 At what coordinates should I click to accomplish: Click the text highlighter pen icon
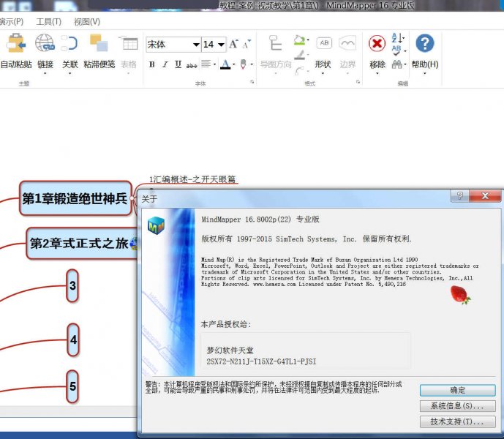244,64
